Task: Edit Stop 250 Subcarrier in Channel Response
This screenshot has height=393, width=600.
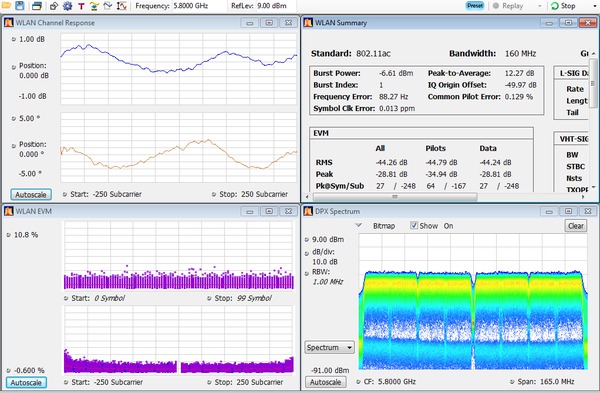Action: click(264, 194)
